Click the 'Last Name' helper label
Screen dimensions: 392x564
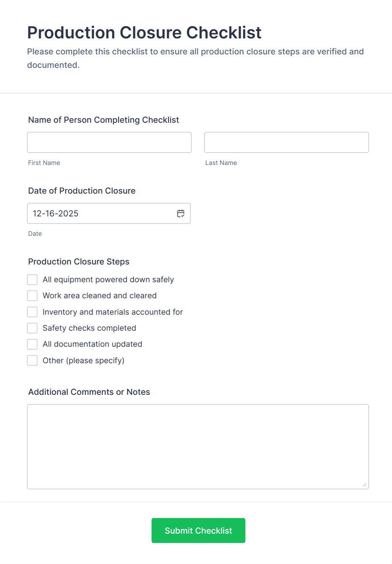click(221, 163)
